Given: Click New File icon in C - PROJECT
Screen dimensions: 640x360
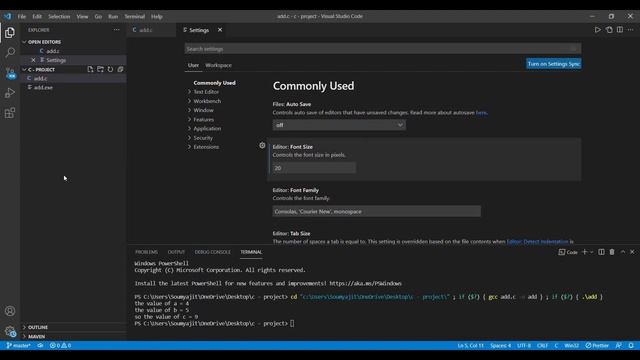Looking at the screenshot, I should tap(90, 69).
